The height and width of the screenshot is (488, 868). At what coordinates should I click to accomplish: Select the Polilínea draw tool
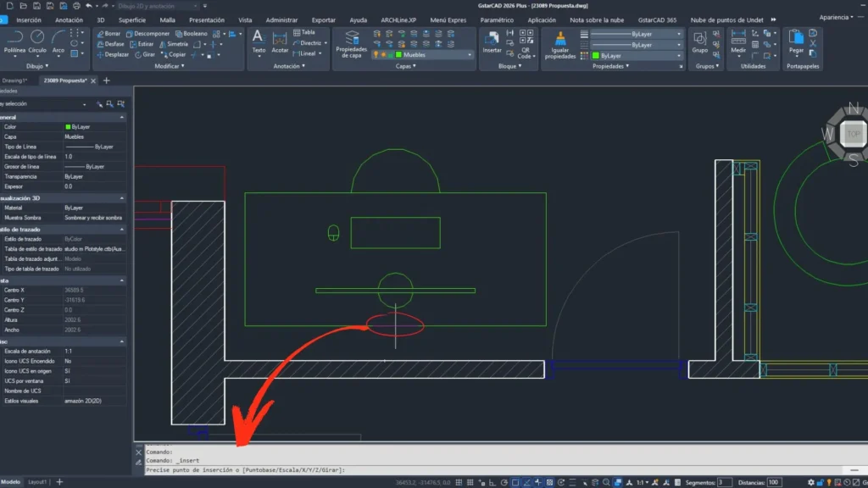click(x=14, y=42)
